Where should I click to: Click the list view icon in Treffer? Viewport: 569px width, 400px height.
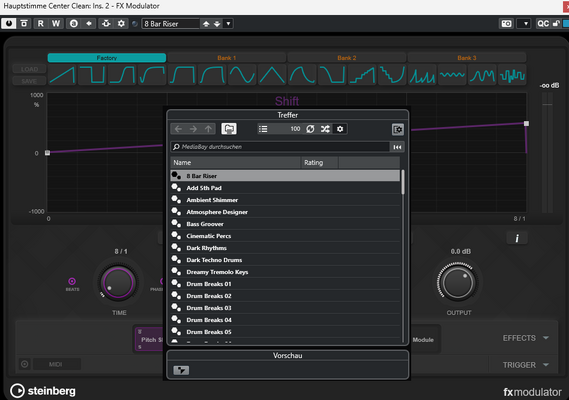(263, 129)
